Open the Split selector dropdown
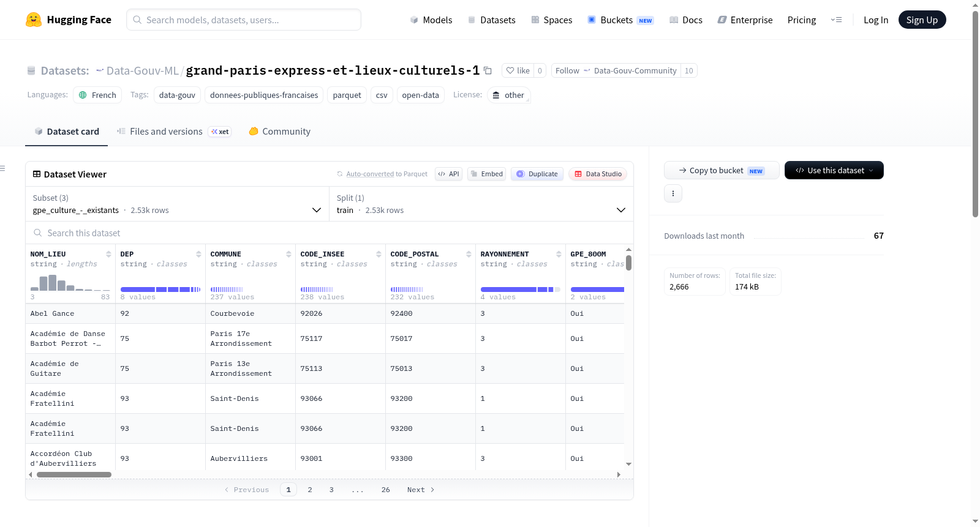Screen dimensions: 980x527 [x=481, y=204]
